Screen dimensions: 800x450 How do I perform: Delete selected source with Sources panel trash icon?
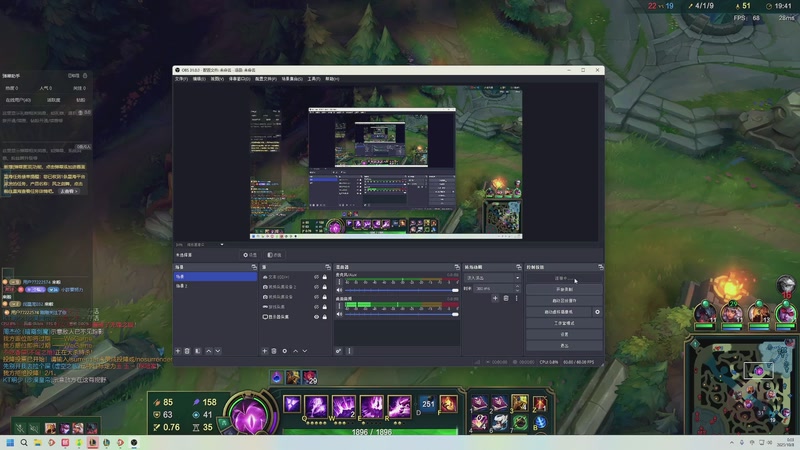coord(274,351)
